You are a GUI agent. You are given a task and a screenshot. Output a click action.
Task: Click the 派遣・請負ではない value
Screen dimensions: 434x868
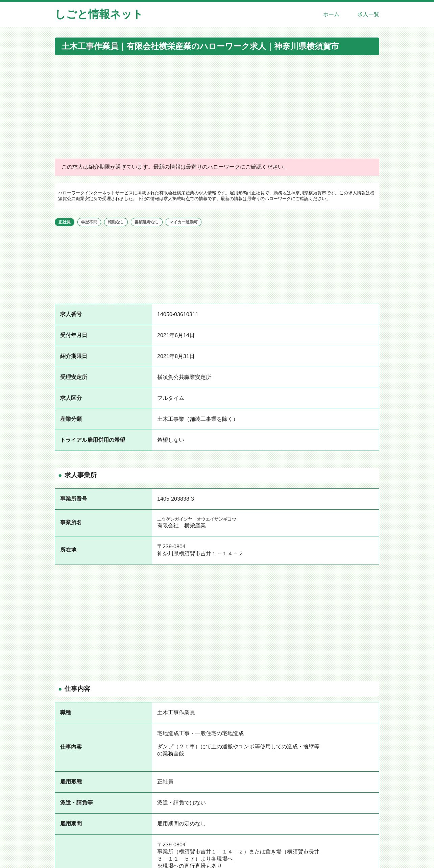pyautogui.click(x=182, y=803)
